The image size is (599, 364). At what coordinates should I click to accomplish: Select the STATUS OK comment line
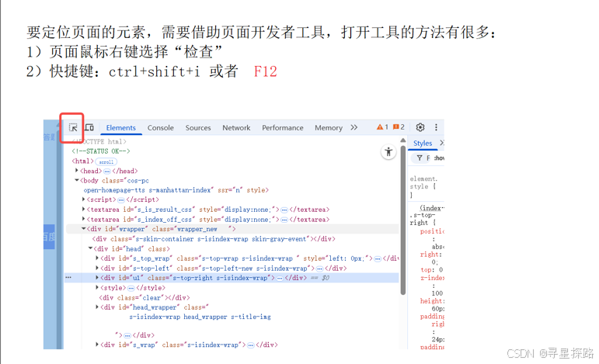click(x=101, y=151)
